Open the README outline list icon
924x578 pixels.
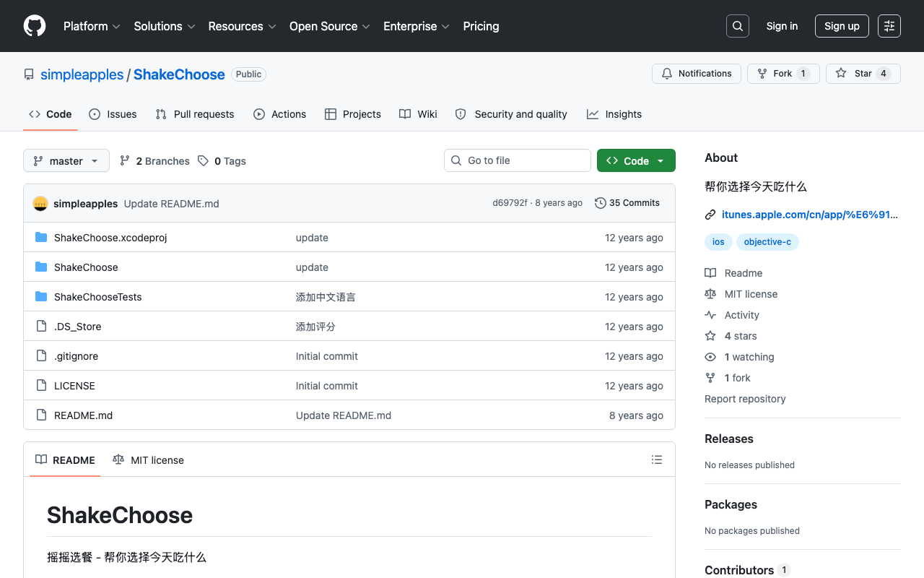(x=657, y=460)
